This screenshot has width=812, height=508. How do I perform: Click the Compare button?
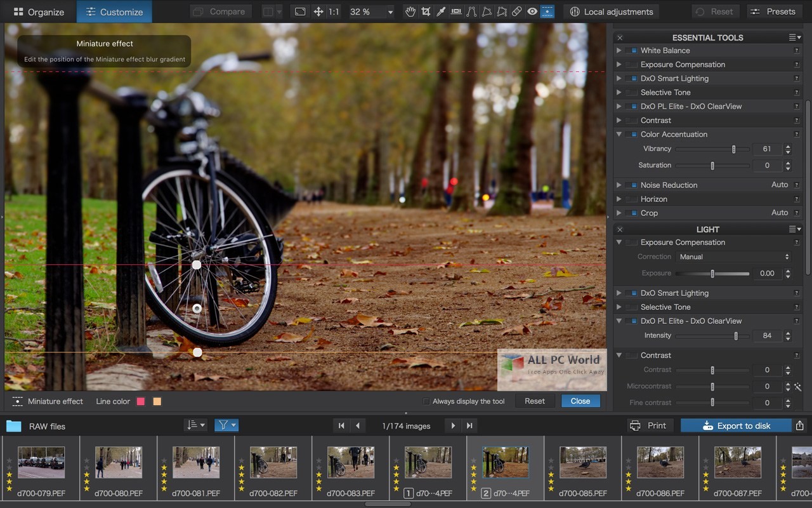pos(220,11)
